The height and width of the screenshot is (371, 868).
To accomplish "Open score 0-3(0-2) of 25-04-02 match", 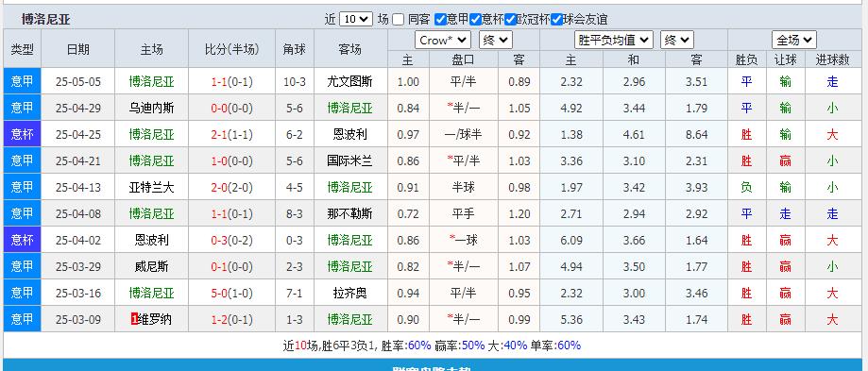I will coord(231,240).
